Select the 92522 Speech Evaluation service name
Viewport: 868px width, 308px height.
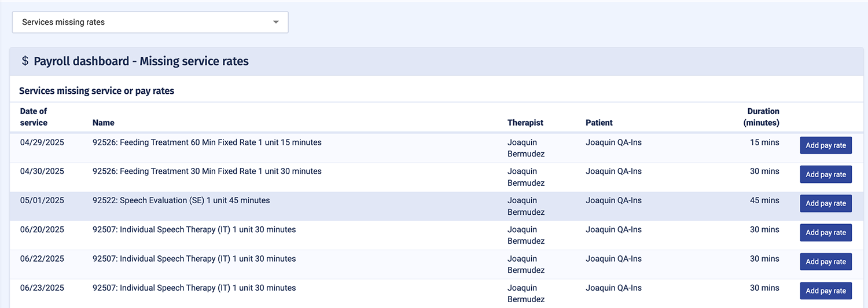pyautogui.click(x=181, y=200)
